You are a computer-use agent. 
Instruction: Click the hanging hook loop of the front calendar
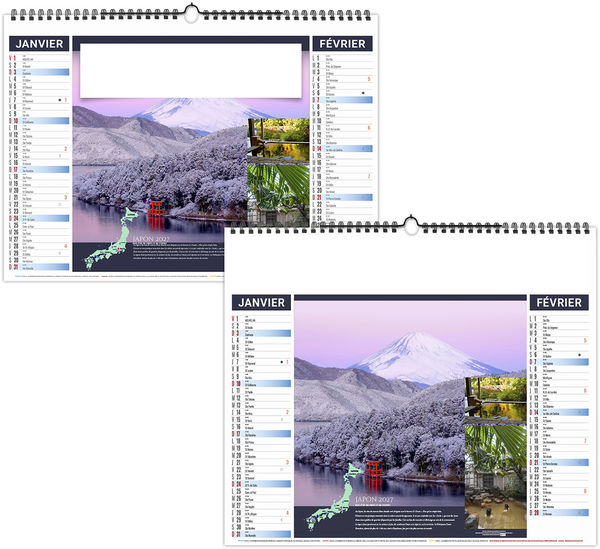[411, 226]
